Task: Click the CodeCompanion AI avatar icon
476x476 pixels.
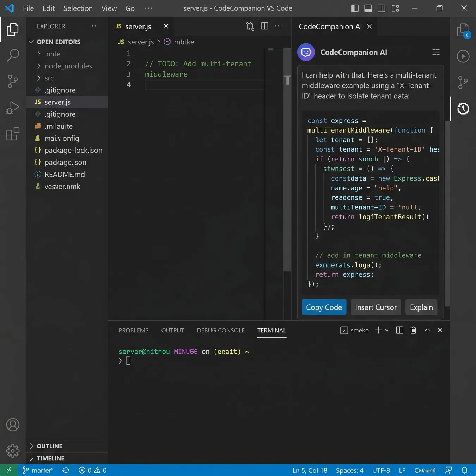Action: point(306,52)
